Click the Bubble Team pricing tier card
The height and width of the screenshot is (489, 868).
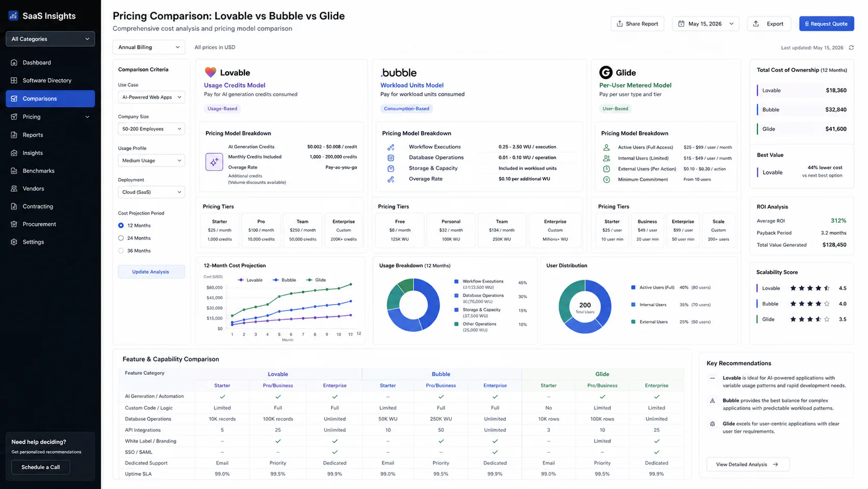(501, 230)
